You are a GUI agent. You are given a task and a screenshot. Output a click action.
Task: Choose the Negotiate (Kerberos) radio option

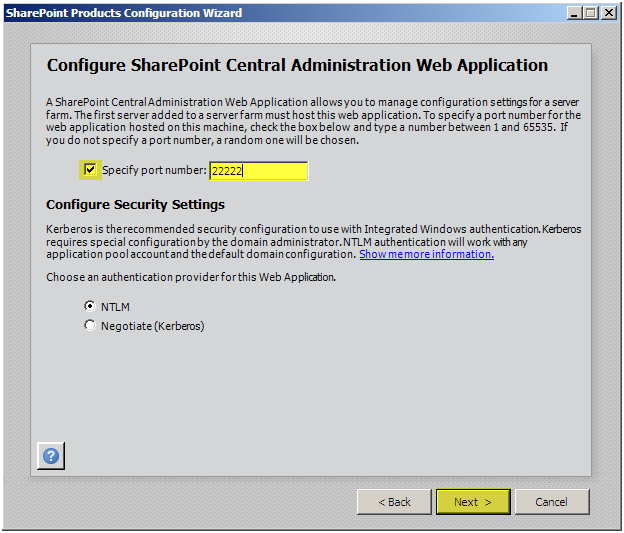coord(90,325)
